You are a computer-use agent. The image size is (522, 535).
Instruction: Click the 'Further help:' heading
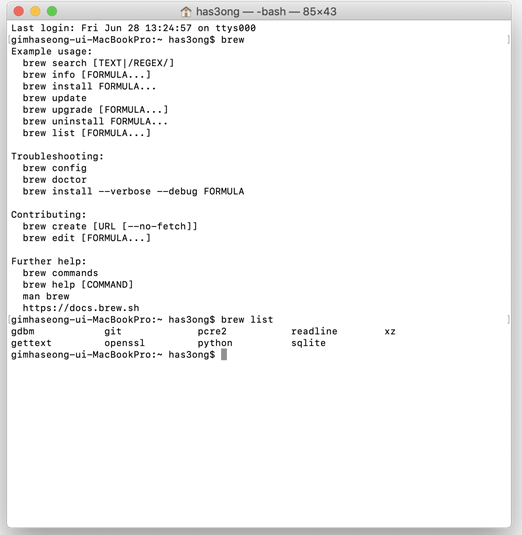tap(48, 261)
